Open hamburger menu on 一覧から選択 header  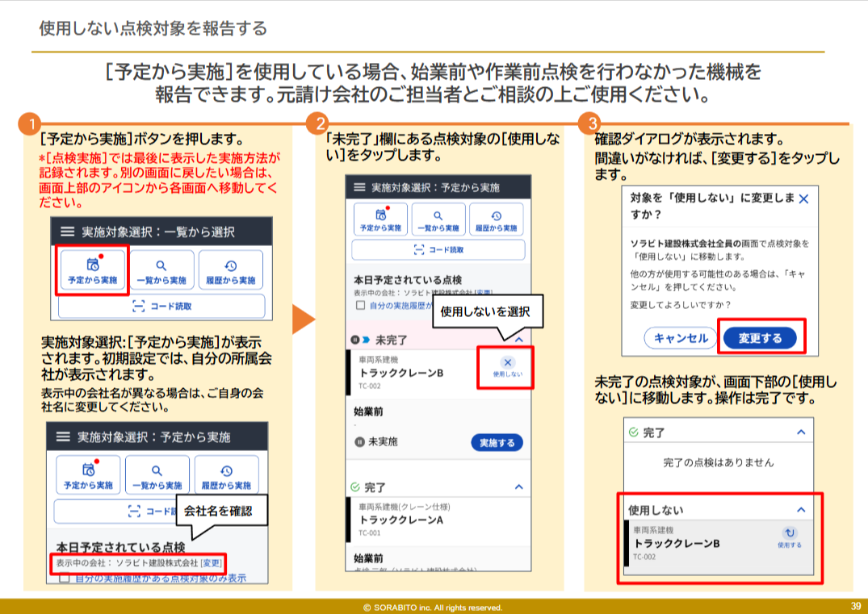point(67,232)
